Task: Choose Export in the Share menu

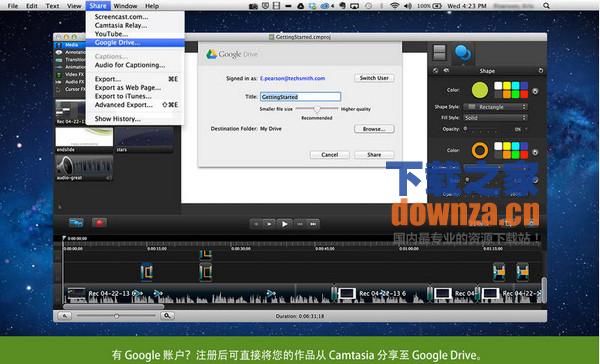Action: [x=135, y=79]
